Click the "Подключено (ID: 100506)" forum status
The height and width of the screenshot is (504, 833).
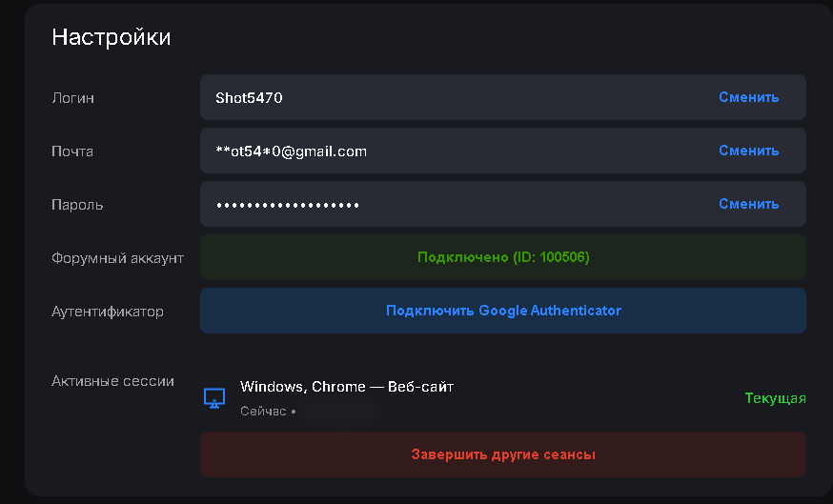tap(502, 257)
